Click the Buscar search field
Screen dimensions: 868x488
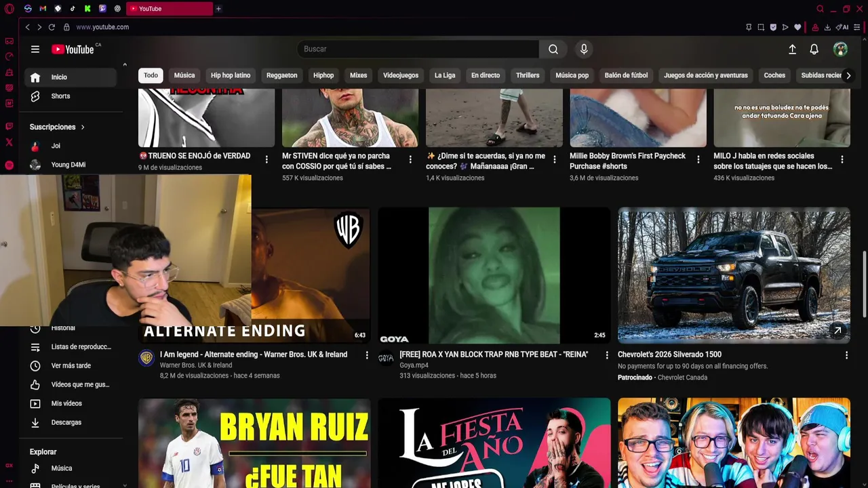point(418,49)
